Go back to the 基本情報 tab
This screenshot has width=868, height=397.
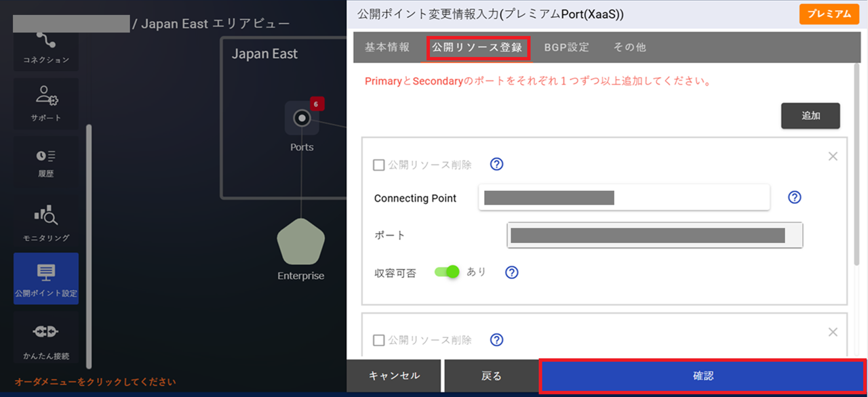(x=386, y=47)
